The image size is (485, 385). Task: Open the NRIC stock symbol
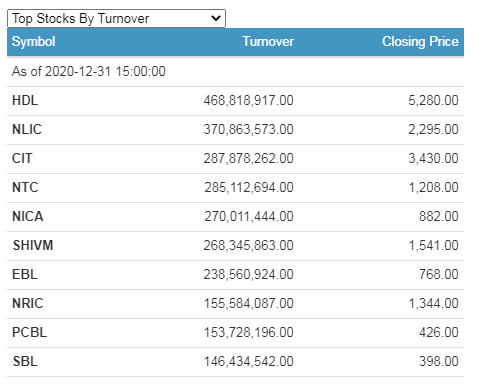28,303
